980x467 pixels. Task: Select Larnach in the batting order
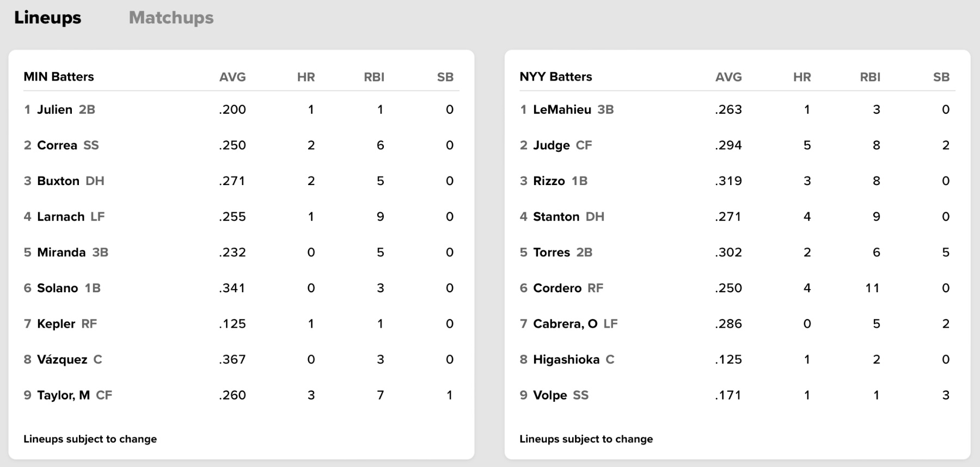60,217
